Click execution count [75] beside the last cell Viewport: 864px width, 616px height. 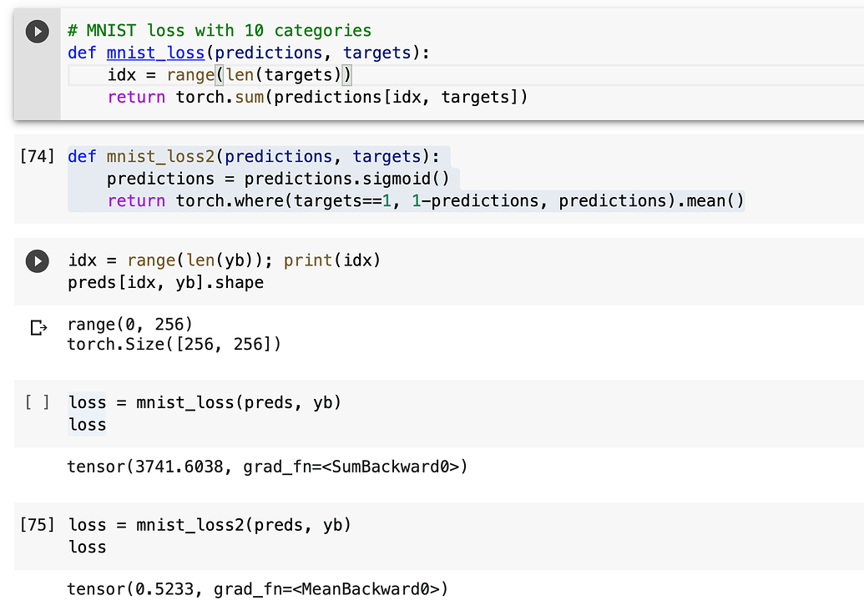36,524
